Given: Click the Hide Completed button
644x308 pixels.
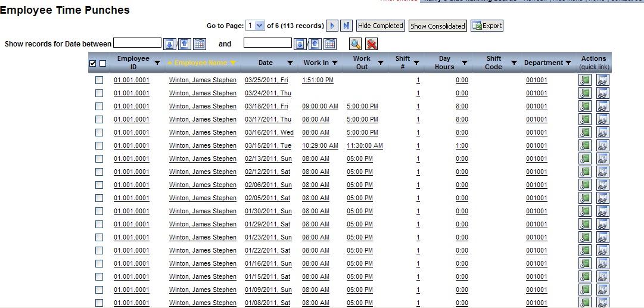Looking at the screenshot, I should [x=380, y=26].
